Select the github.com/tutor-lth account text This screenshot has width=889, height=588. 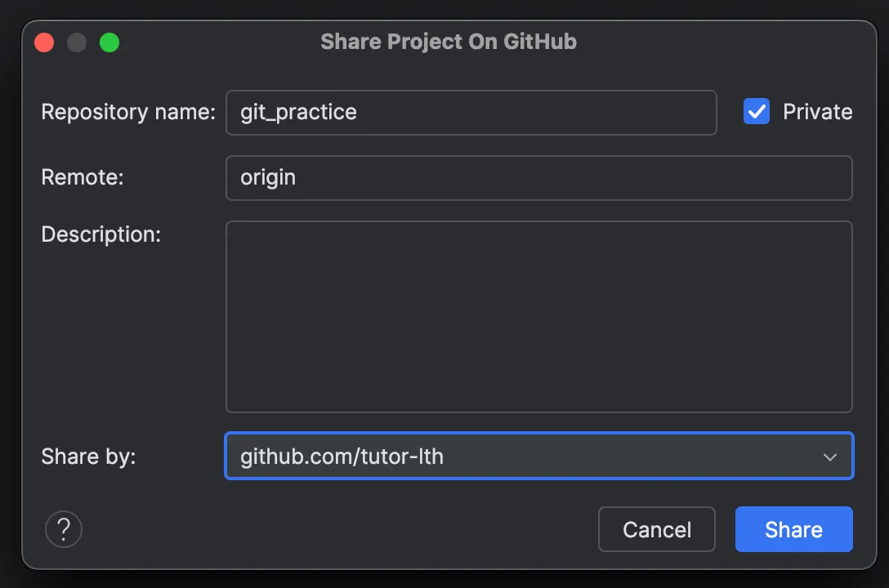[342, 457]
